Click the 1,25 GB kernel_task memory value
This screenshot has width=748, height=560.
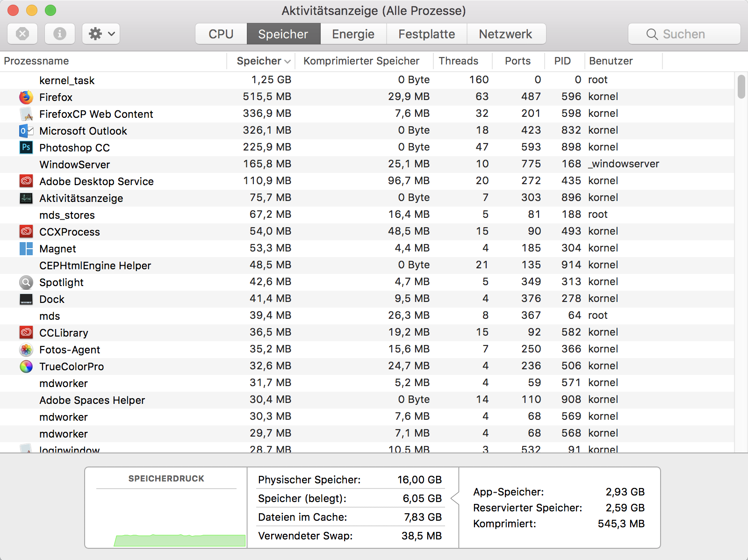[271, 79]
